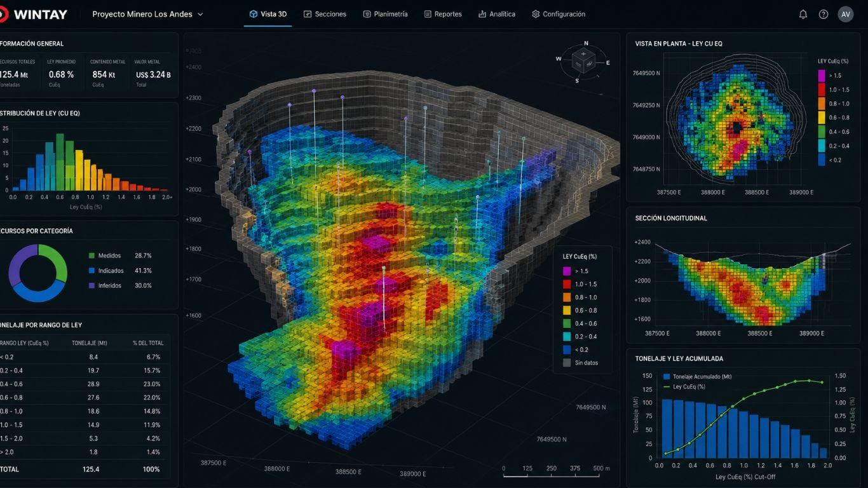Switch to the Vista 3D tab
Screen dimensions: 868x488
click(x=268, y=14)
